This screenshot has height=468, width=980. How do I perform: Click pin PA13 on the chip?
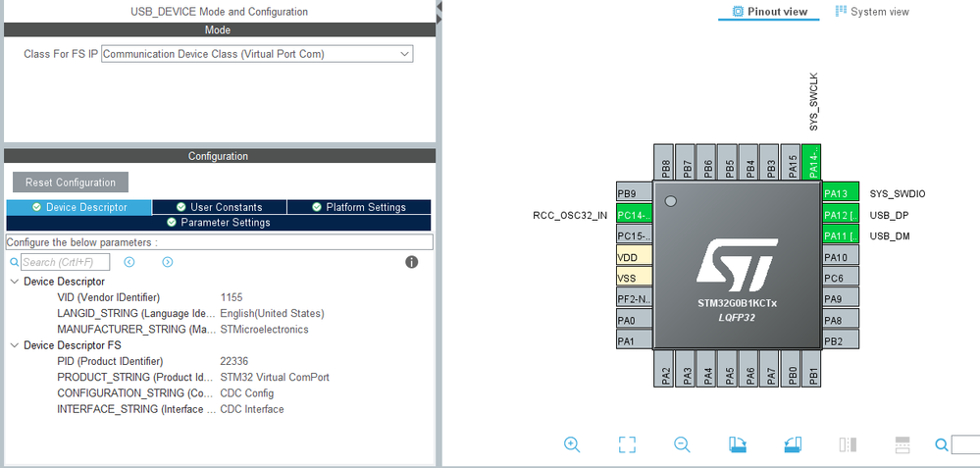[840, 193]
